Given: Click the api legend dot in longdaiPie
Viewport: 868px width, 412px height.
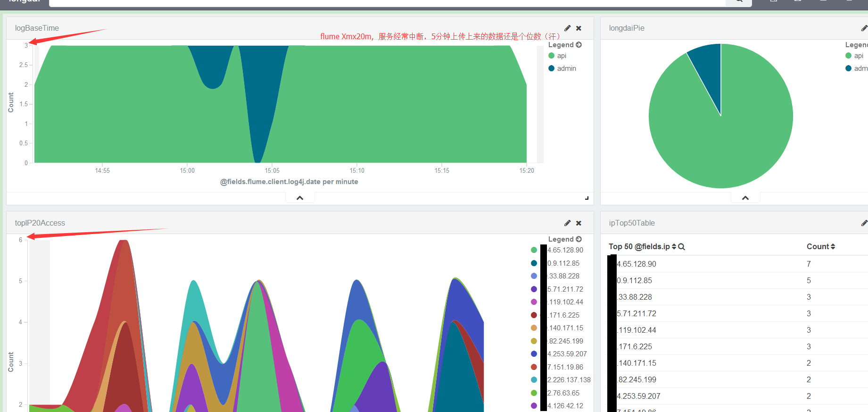Looking at the screenshot, I should 849,56.
